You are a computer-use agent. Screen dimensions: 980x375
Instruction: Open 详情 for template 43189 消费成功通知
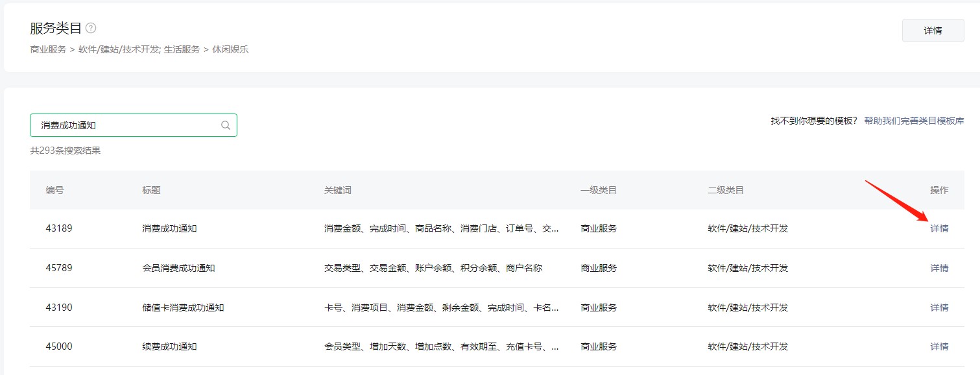939,228
